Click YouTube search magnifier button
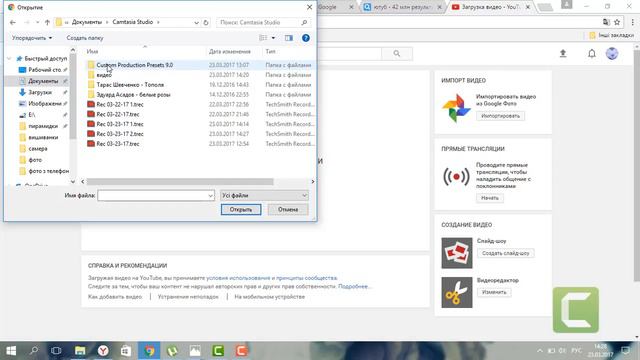This screenshot has height=360, width=640. point(397,53)
